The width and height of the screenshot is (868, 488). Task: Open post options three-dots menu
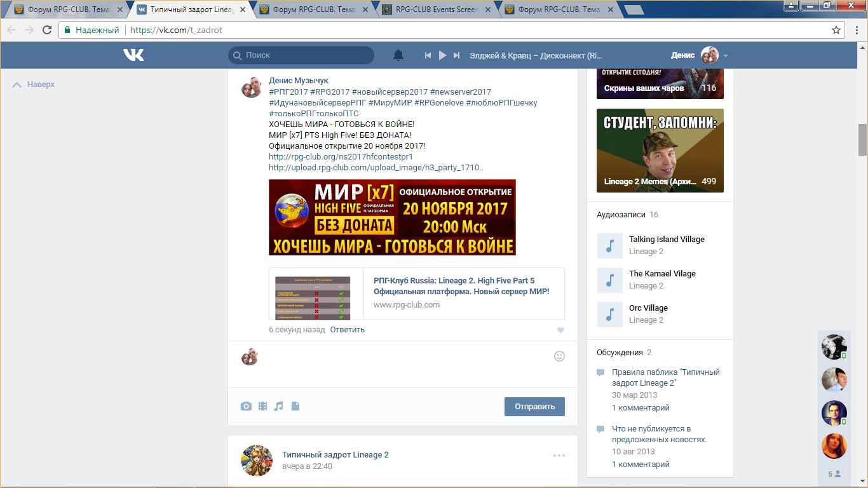click(559, 456)
